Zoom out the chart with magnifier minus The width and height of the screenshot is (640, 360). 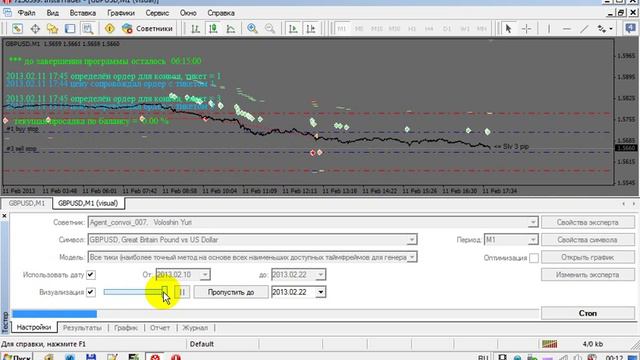270,29
